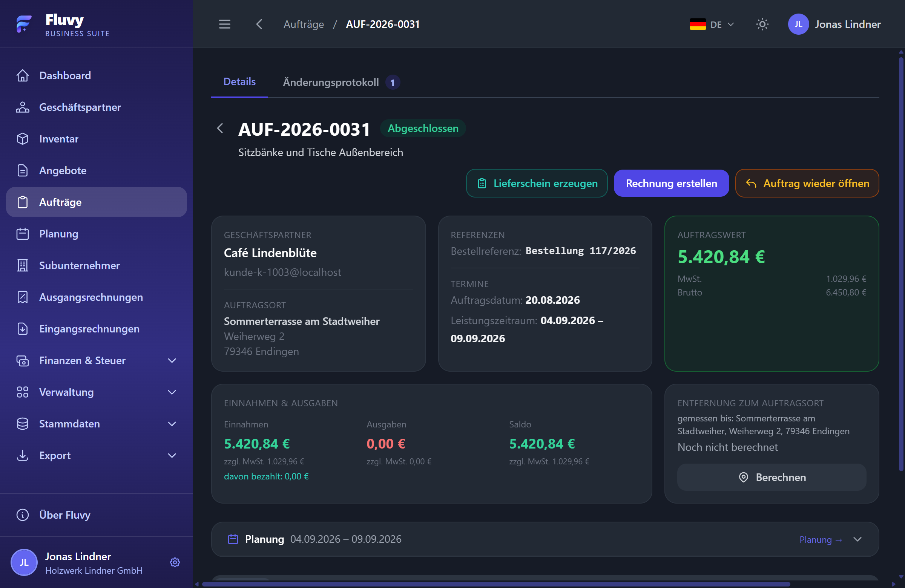Click the Angebote document icon
This screenshot has width=905, height=588.
pyautogui.click(x=23, y=170)
